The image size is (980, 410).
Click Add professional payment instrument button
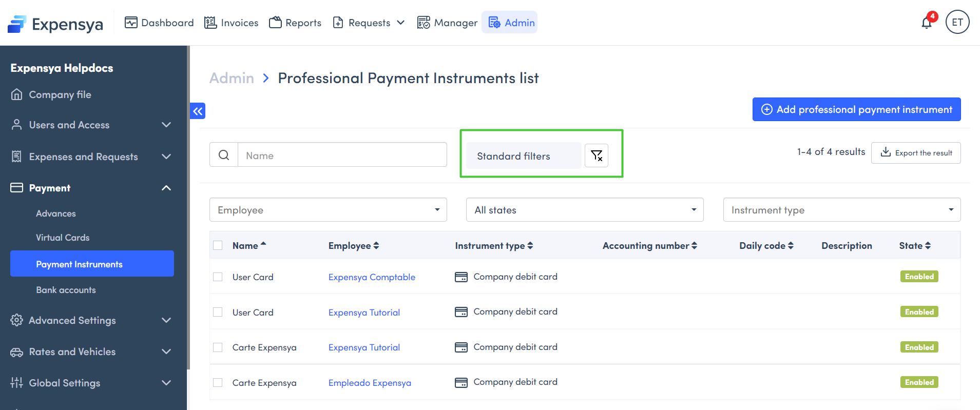point(856,109)
